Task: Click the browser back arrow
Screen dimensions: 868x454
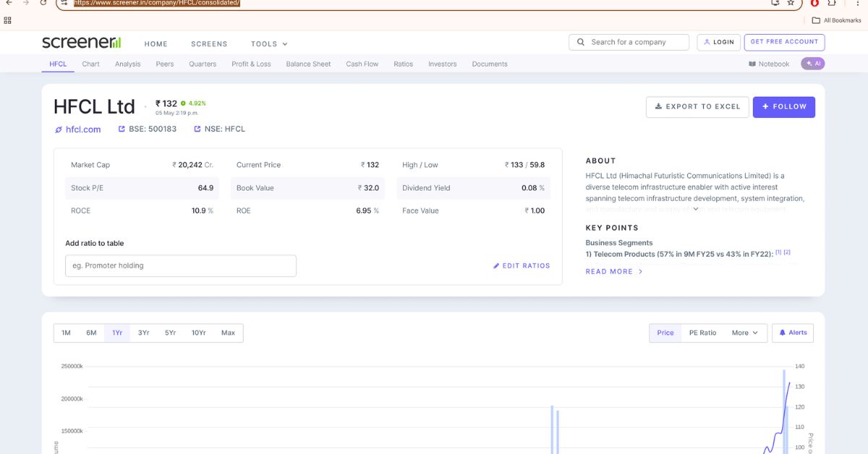Action: point(8,3)
